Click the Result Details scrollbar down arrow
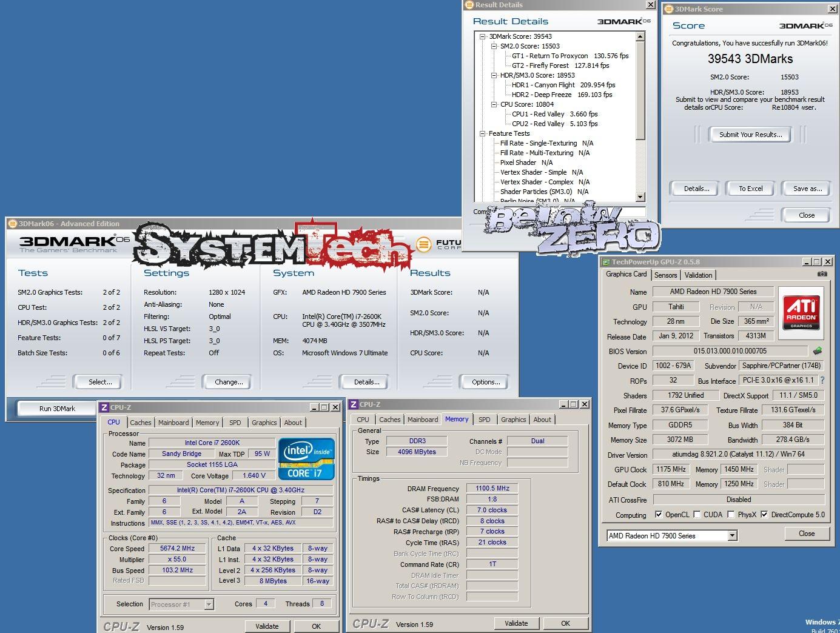Screen dimensions: 840x633 640,196
